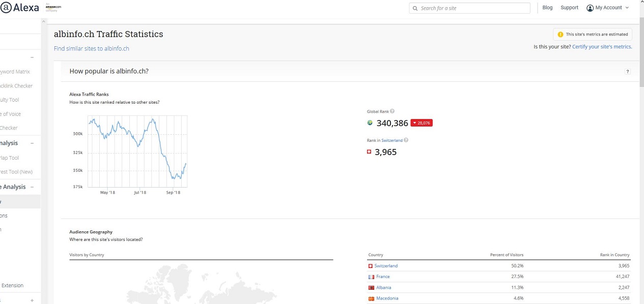
Task: Click the Swiss flag icon beside 3,965
Action: pos(370,151)
